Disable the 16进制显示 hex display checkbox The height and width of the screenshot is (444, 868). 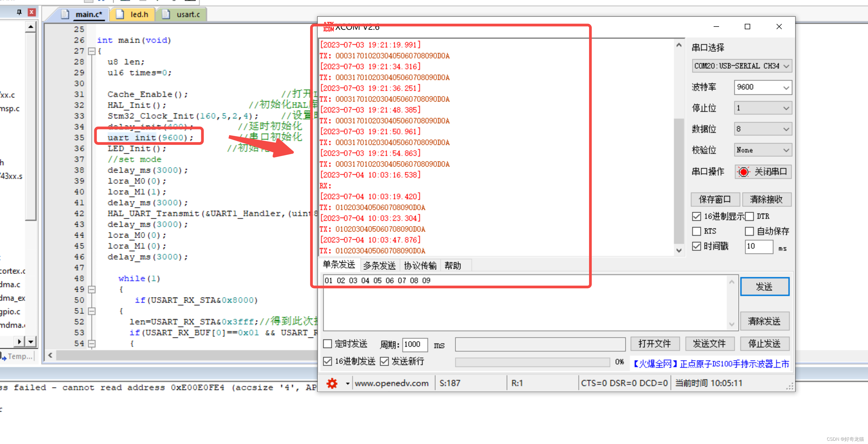(x=697, y=216)
